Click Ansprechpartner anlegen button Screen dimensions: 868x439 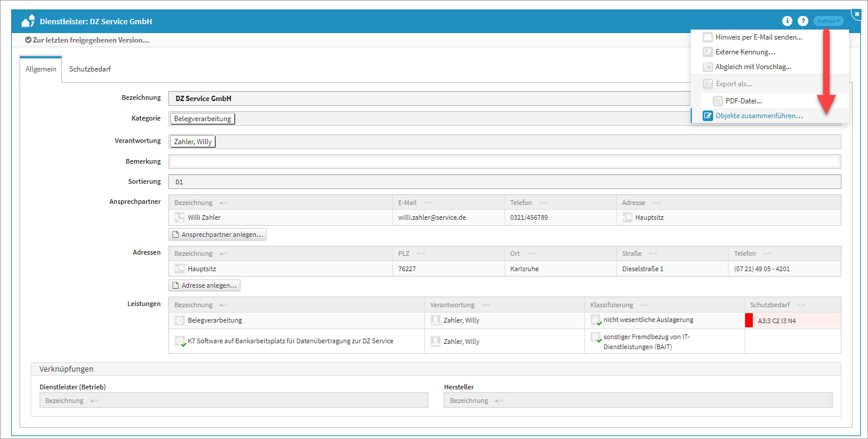(217, 235)
